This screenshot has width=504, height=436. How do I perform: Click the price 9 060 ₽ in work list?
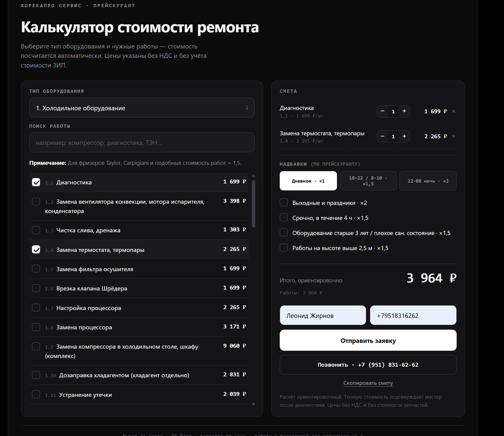click(x=235, y=346)
